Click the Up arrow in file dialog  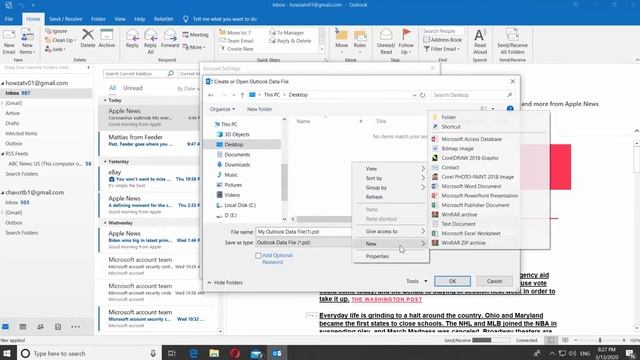click(x=242, y=95)
